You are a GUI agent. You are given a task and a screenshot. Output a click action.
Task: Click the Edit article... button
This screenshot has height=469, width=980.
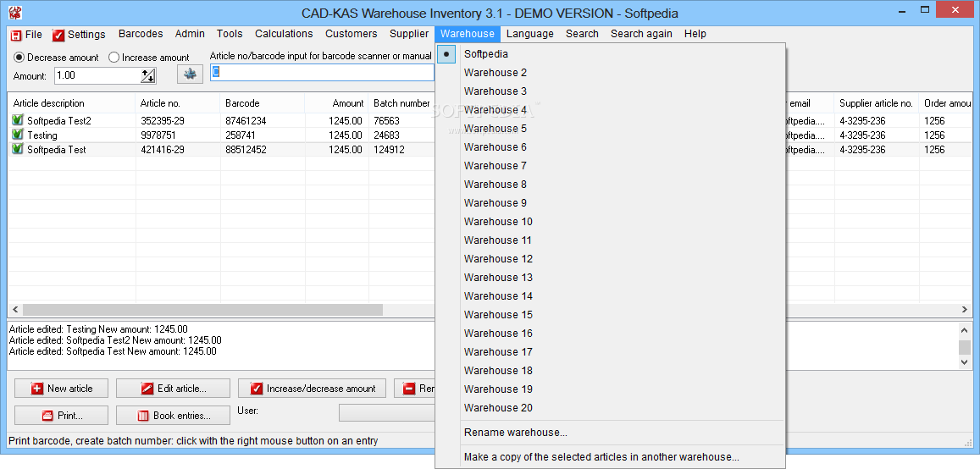click(173, 389)
